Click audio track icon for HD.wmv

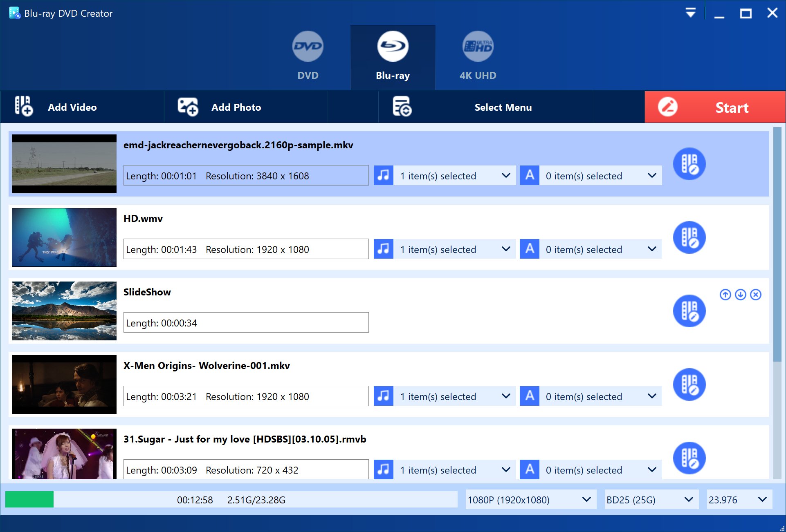(384, 249)
